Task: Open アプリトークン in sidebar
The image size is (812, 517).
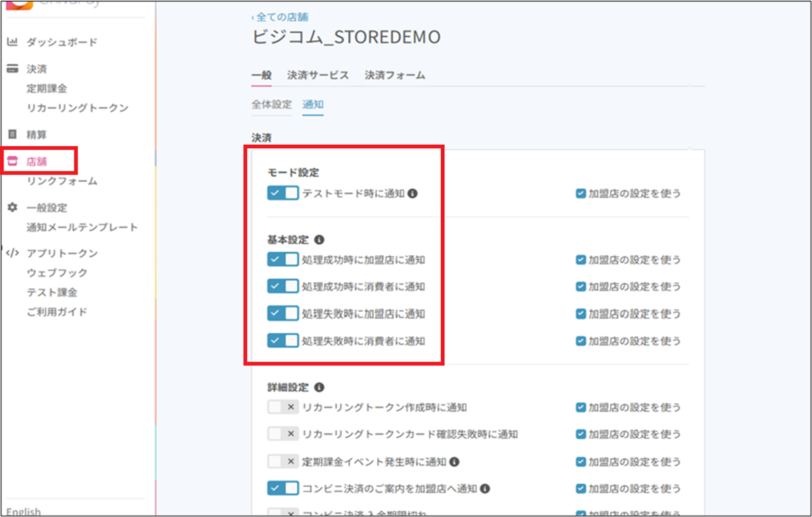Action: pos(62,253)
